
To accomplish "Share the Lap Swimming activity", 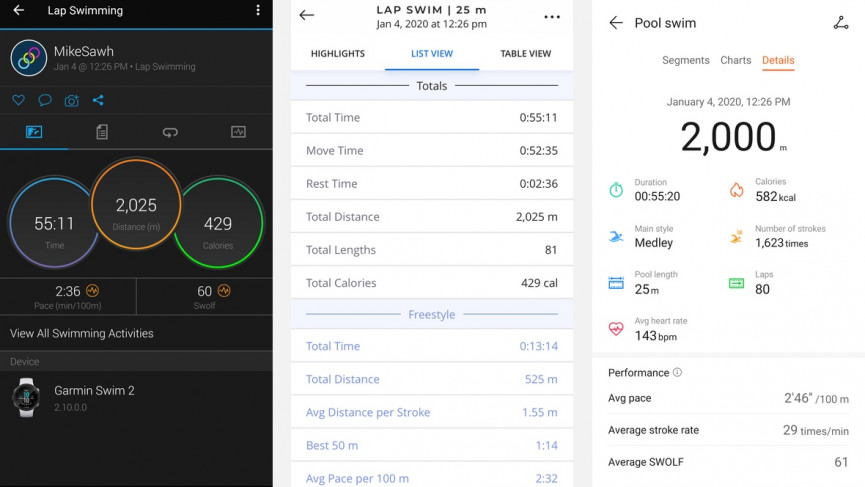I will [98, 100].
